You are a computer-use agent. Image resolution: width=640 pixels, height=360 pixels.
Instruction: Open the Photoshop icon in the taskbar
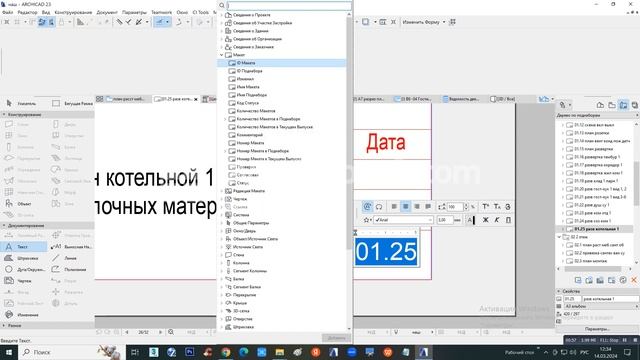tap(190, 352)
